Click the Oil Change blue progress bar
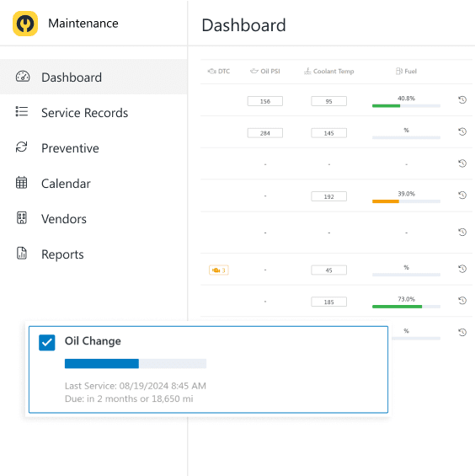Viewport: 475px width, 476px height. pos(136,363)
